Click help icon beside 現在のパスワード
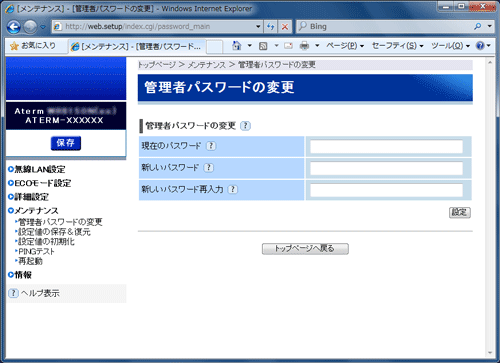Viewport: 500px width, 363px height. pos(211,146)
